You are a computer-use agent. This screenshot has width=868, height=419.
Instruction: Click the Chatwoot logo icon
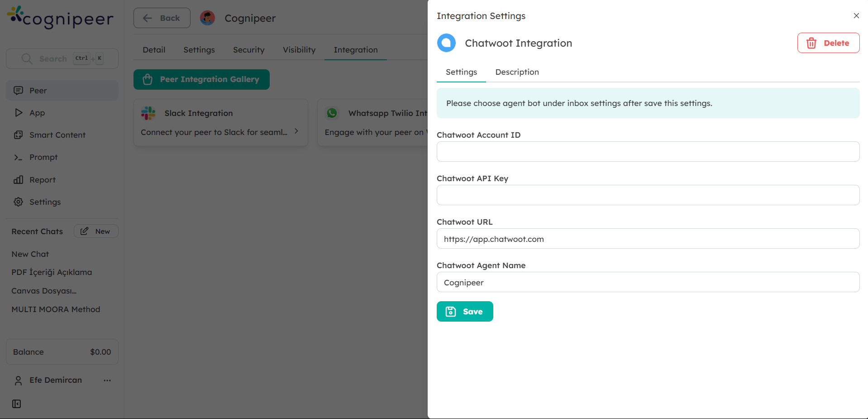446,43
